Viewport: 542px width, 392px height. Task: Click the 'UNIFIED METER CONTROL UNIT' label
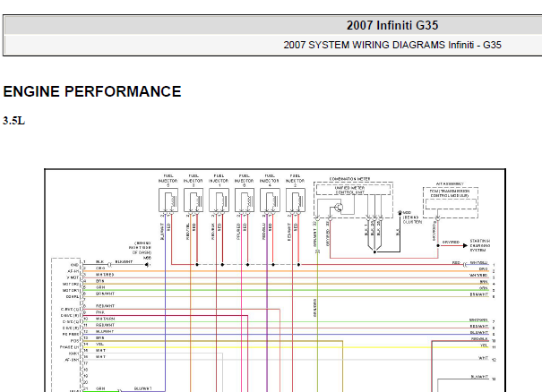click(x=349, y=191)
